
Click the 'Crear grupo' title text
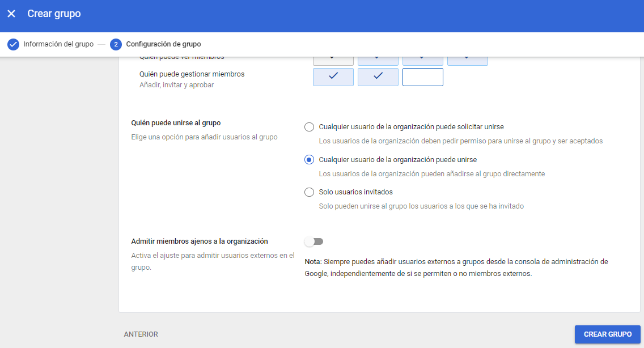click(54, 14)
